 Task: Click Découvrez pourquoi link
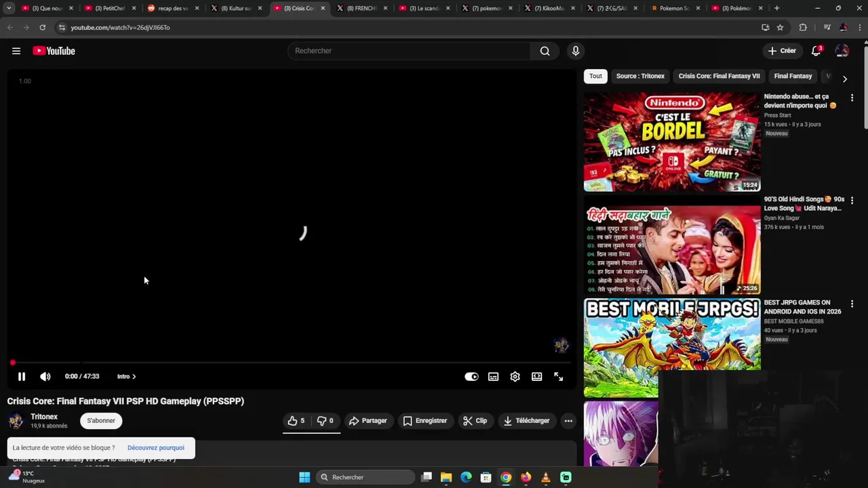(156, 448)
